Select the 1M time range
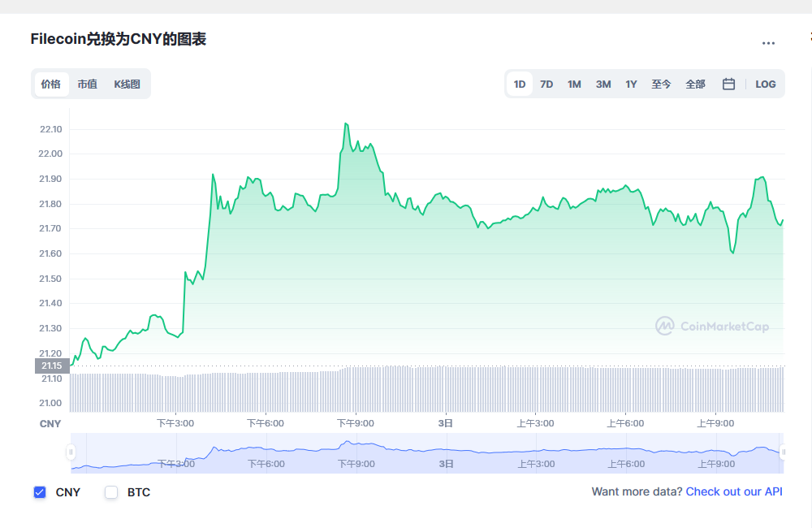Image resolution: width=812 pixels, height=528 pixels. click(x=574, y=84)
